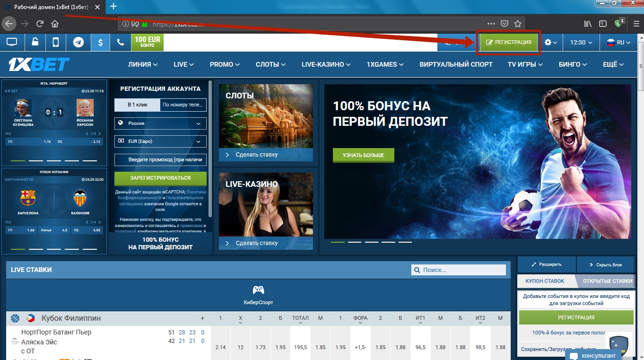Click the phone callback icon
The height and width of the screenshot is (360, 644).
pyautogui.click(x=121, y=43)
